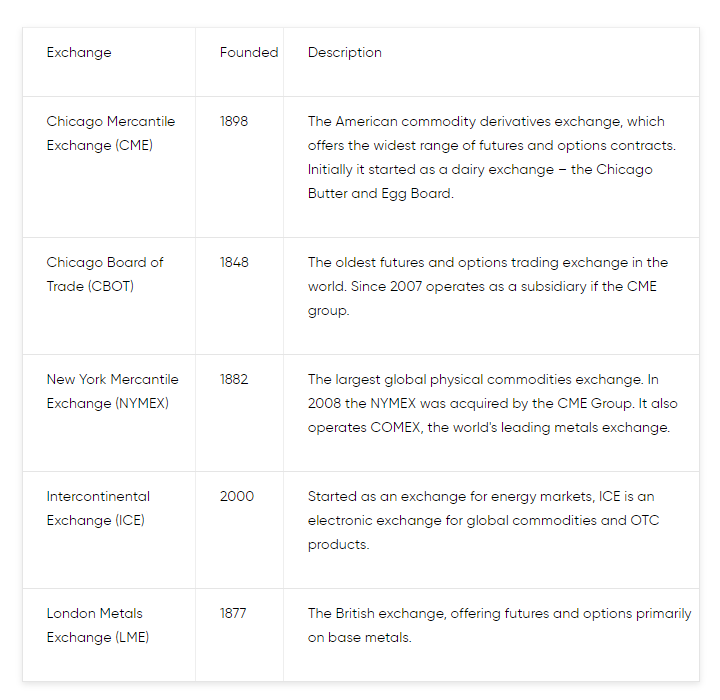Click the LME description about base metals
This screenshot has height=700, width=720.
(500, 625)
